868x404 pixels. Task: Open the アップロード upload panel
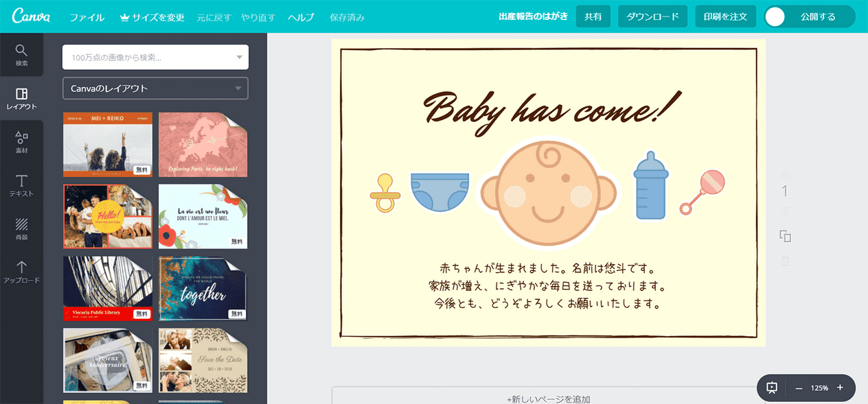21,272
